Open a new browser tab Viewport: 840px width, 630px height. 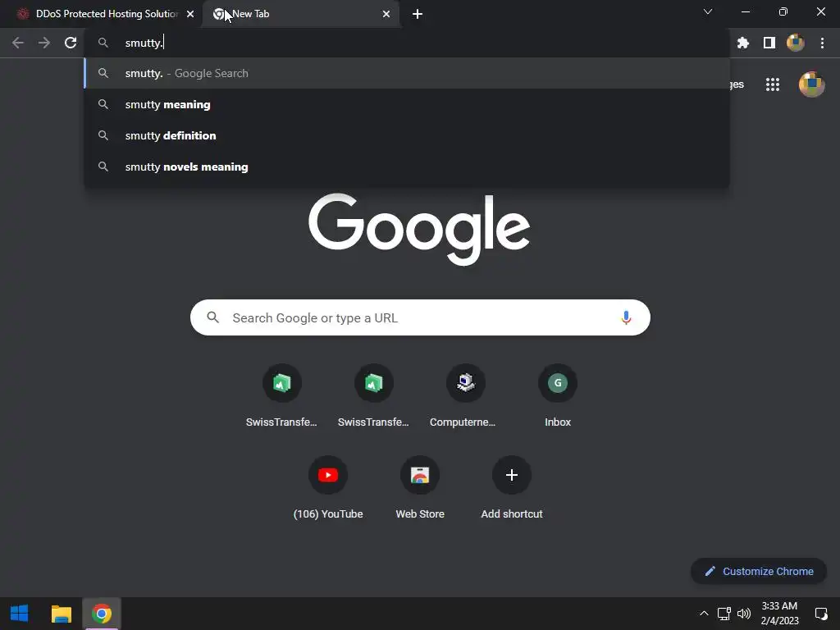[x=418, y=14]
